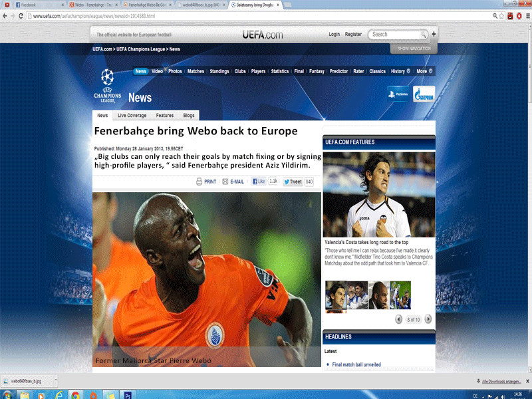Open Chrome menu hamburger icon

click(528, 16)
